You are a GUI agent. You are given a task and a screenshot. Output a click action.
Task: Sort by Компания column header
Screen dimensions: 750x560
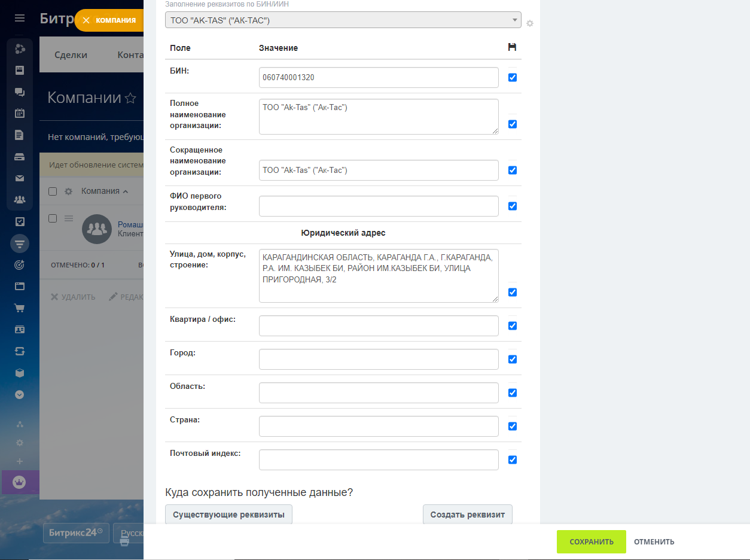105,191
